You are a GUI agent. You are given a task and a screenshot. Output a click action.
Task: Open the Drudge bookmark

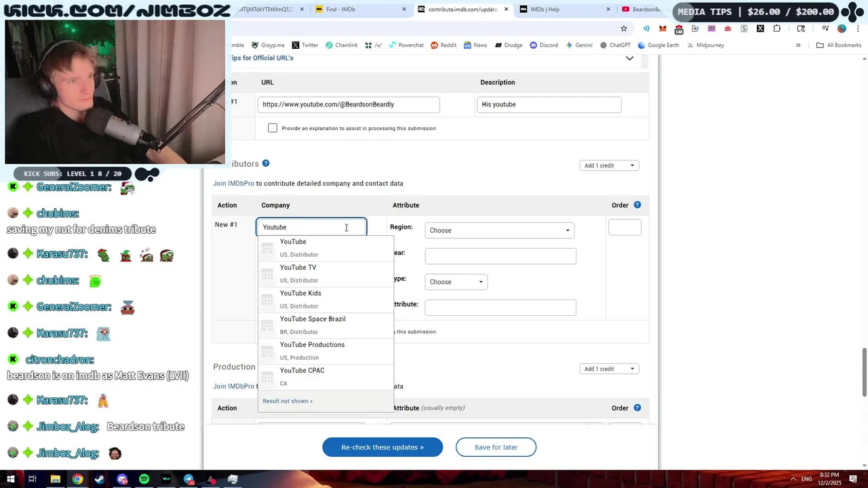point(508,45)
